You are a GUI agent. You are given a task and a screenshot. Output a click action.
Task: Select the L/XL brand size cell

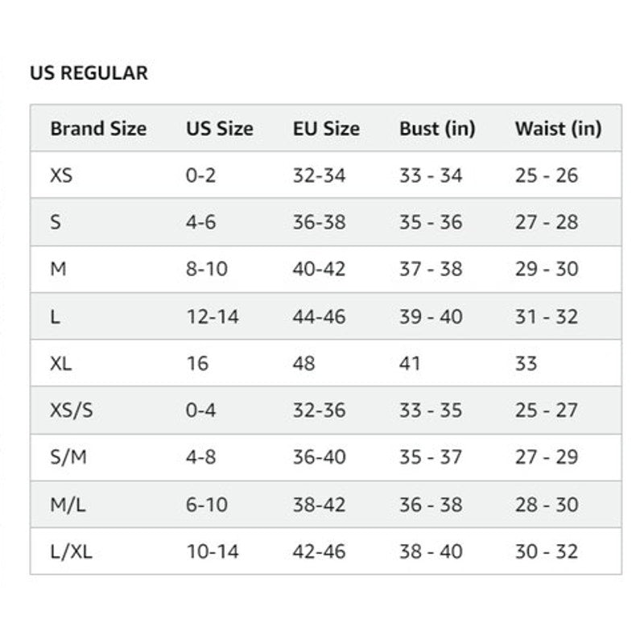[72, 551]
